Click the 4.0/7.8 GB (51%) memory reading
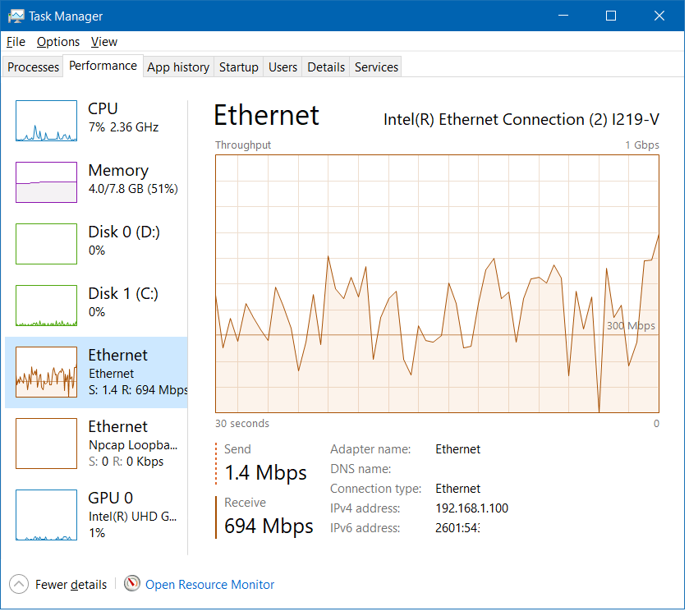689x616 pixels. point(133,189)
